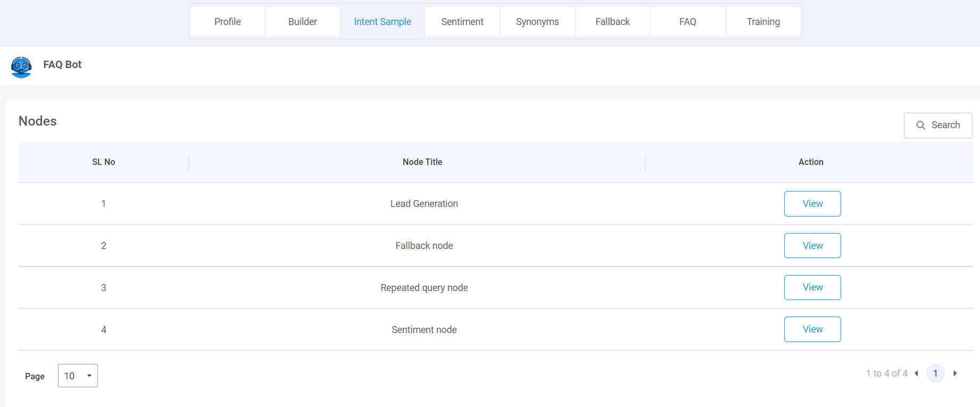Image resolution: width=980 pixels, height=407 pixels.
Task: Click the SL No column header
Action: (104, 162)
